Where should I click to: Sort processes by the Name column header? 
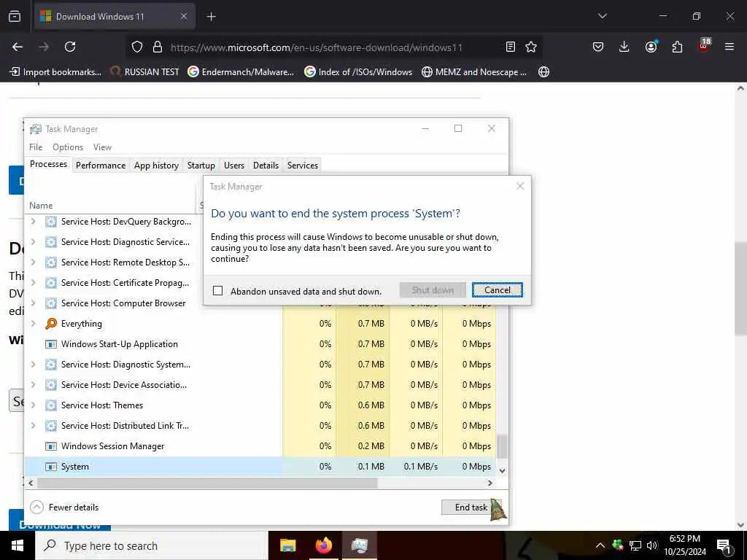(x=41, y=205)
